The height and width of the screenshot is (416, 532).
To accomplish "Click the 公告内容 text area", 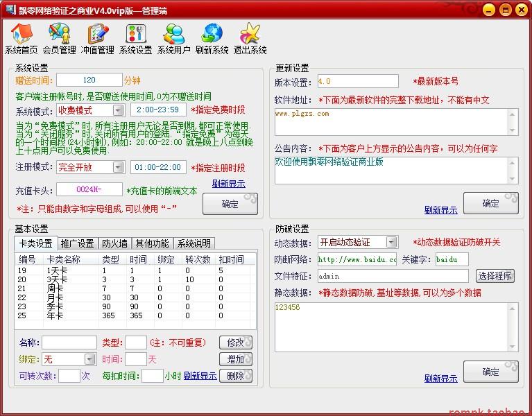I will (x=391, y=170).
